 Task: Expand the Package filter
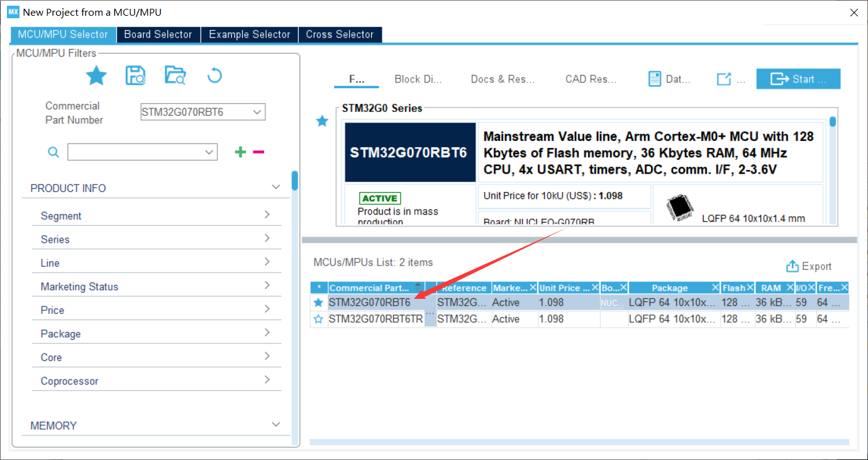156,334
